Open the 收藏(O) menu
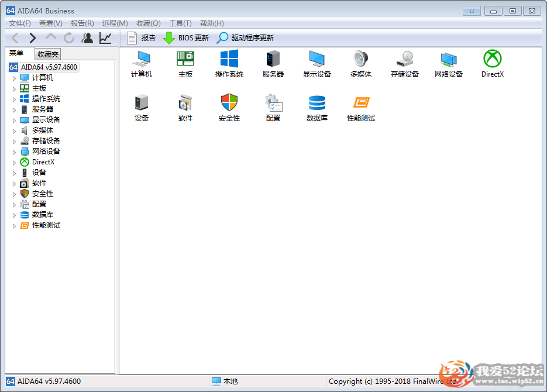 coord(148,23)
